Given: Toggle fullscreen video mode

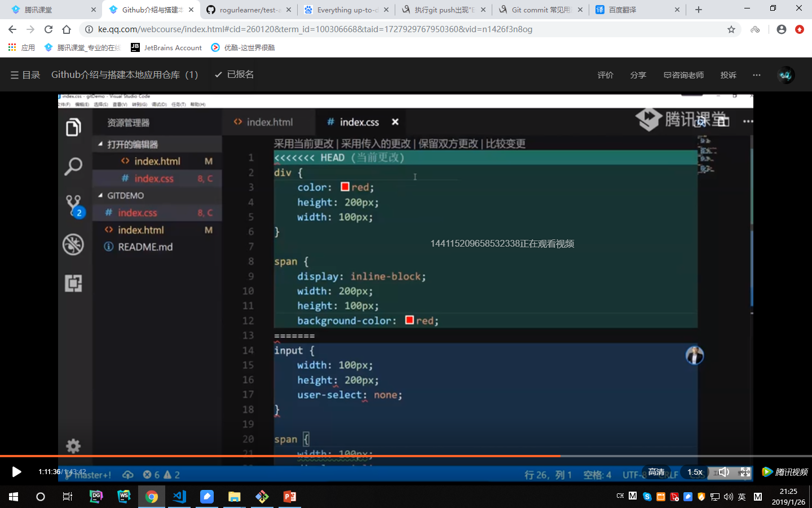Looking at the screenshot, I should [745, 472].
